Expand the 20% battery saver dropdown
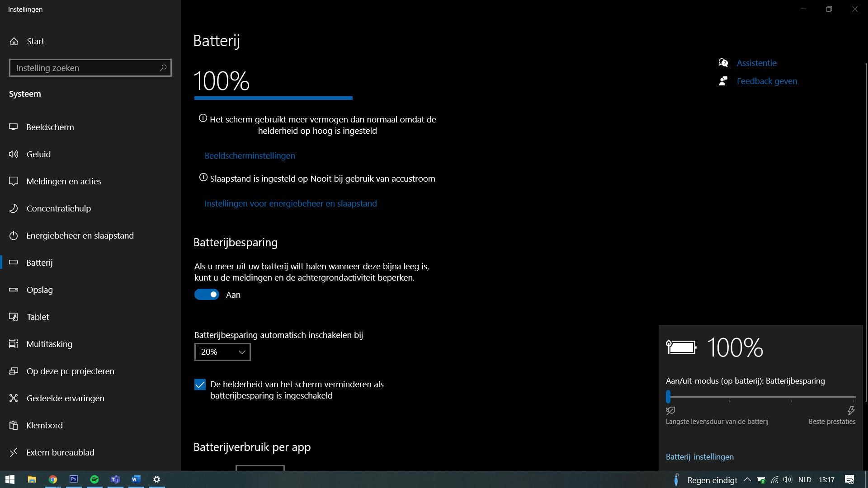 (222, 352)
